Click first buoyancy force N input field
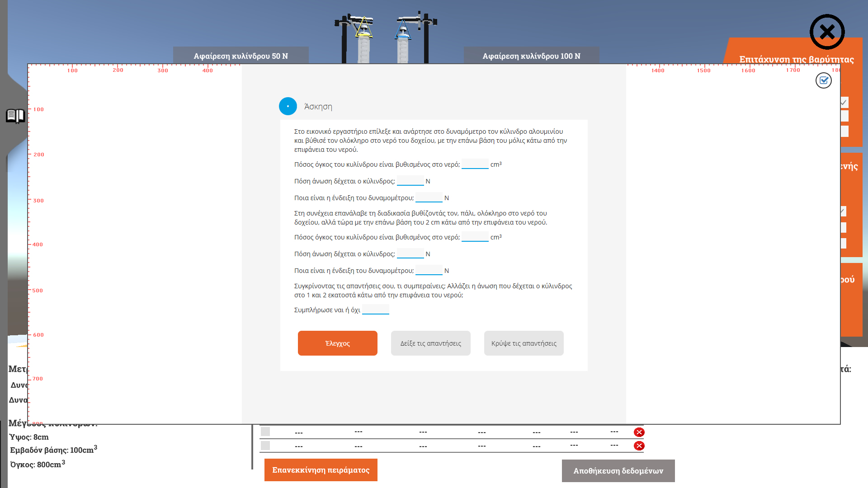The height and width of the screenshot is (488, 868). coord(410,181)
